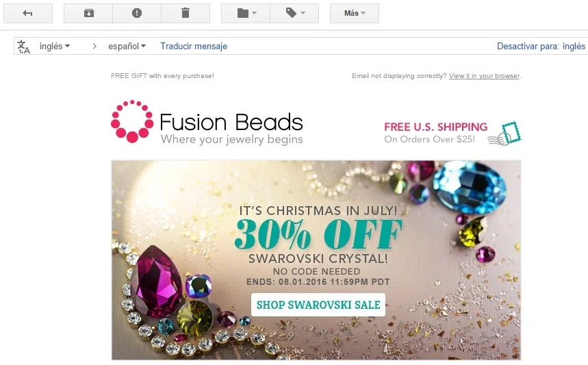This screenshot has width=588, height=365.
Task: Delete the email with the trash icon
Action: (x=186, y=14)
